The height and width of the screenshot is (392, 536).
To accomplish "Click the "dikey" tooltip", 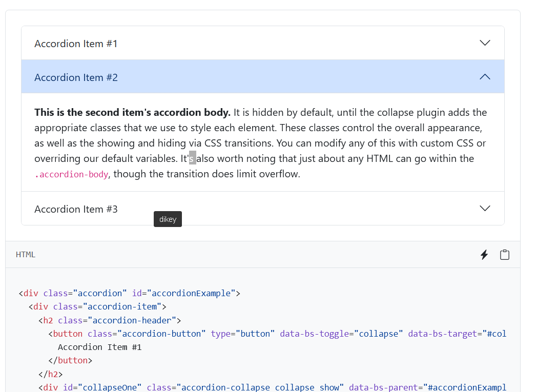I will [168, 219].
